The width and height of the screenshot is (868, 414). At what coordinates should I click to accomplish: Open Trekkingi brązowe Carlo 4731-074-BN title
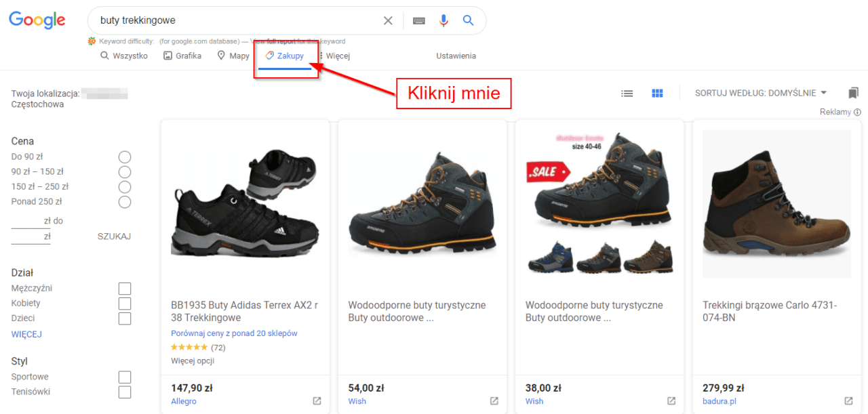(x=770, y=312)
